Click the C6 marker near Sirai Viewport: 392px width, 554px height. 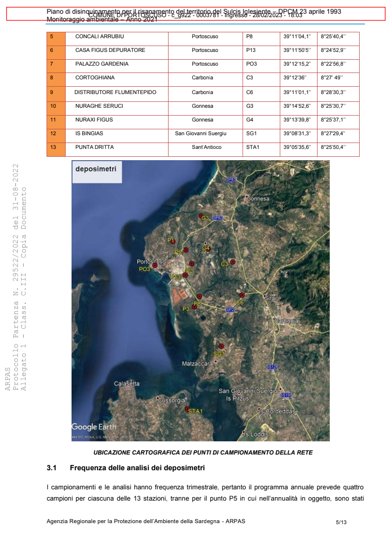tap(242, 295)
